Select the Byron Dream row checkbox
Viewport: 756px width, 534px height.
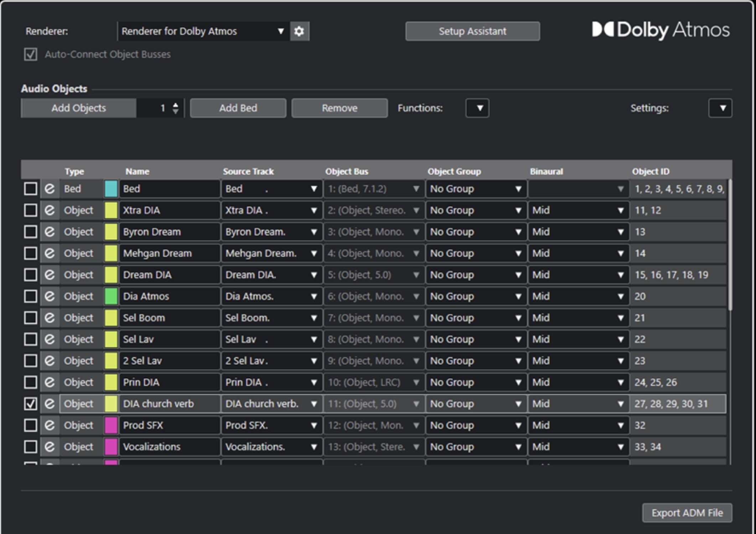point(31,232)
